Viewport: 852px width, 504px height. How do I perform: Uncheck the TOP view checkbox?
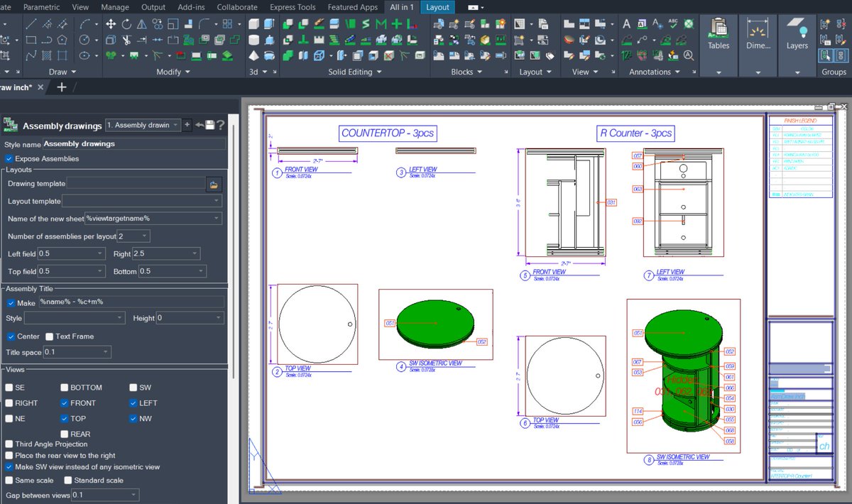coord(64,419)
